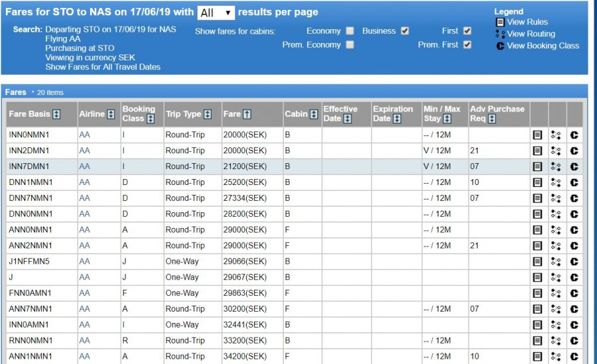
Task: Sort the table by Fare Basis column
Action: (x=56, y=114)
